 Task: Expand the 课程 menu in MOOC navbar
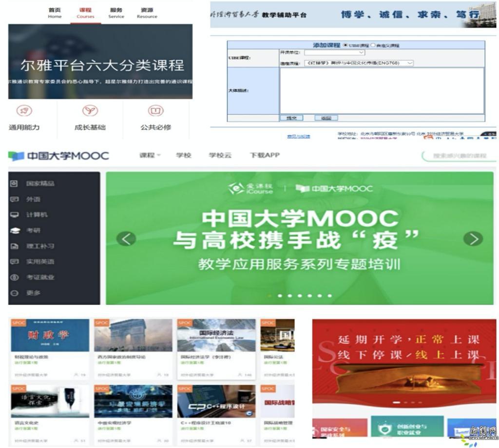click(x=149, y=156)
